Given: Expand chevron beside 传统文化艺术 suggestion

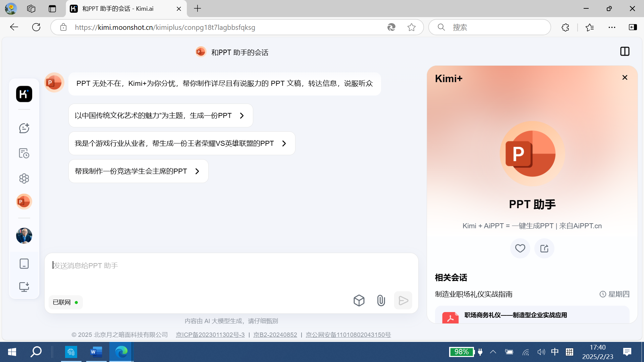Looking at the screenshot, I should (242, 116).
